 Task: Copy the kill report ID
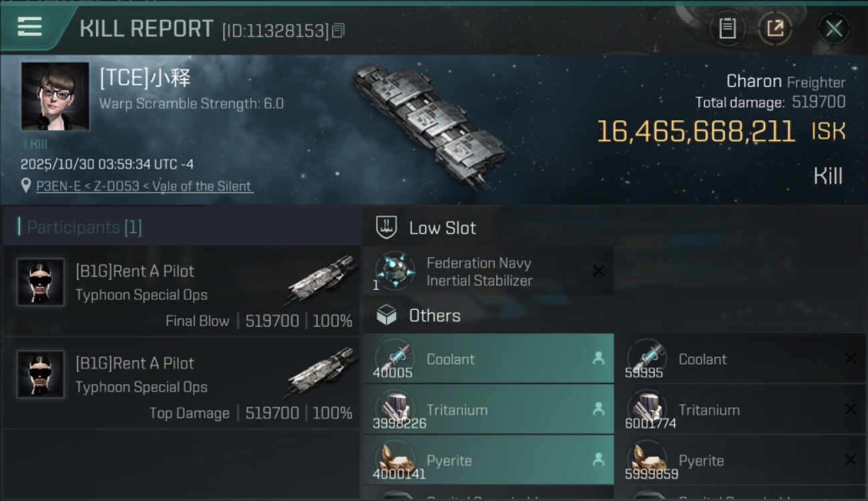point(339,31)
